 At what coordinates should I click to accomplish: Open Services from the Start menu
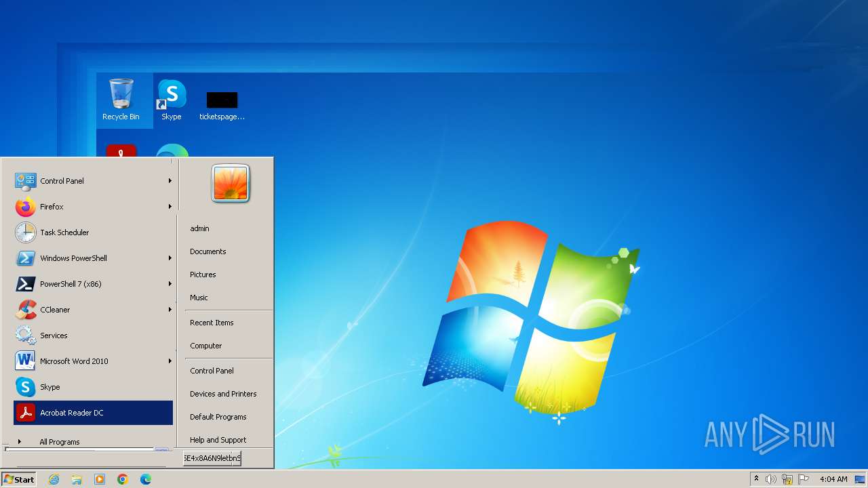point(93,335)
